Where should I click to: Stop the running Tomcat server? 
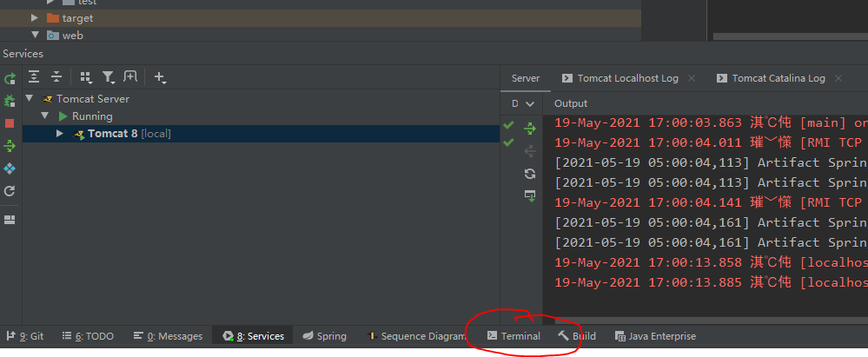pos(10,124)
